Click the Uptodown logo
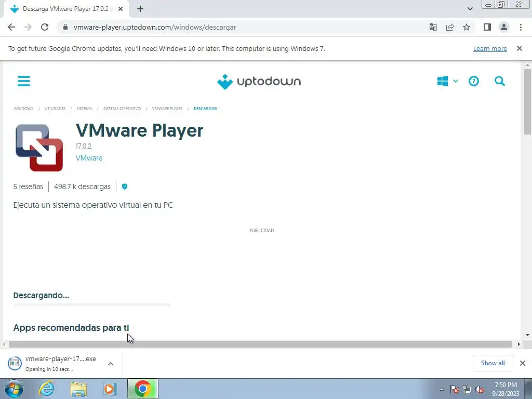 click(259, 82)
